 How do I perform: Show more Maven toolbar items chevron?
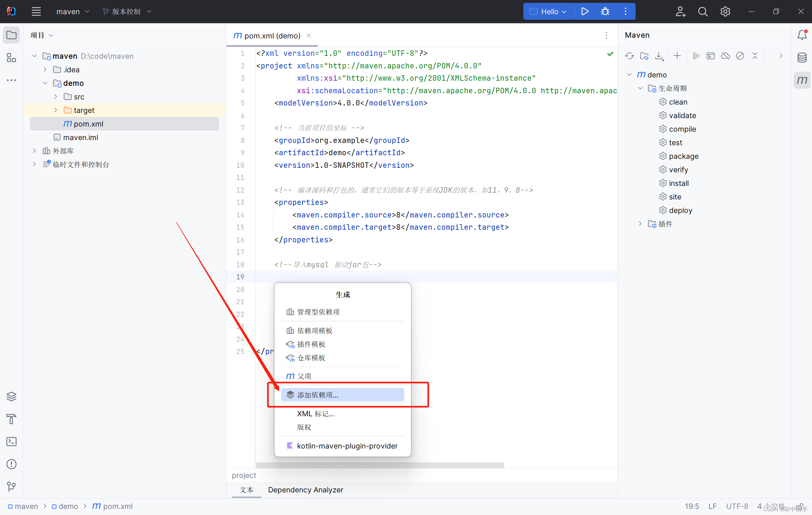[x=781, y=56]
